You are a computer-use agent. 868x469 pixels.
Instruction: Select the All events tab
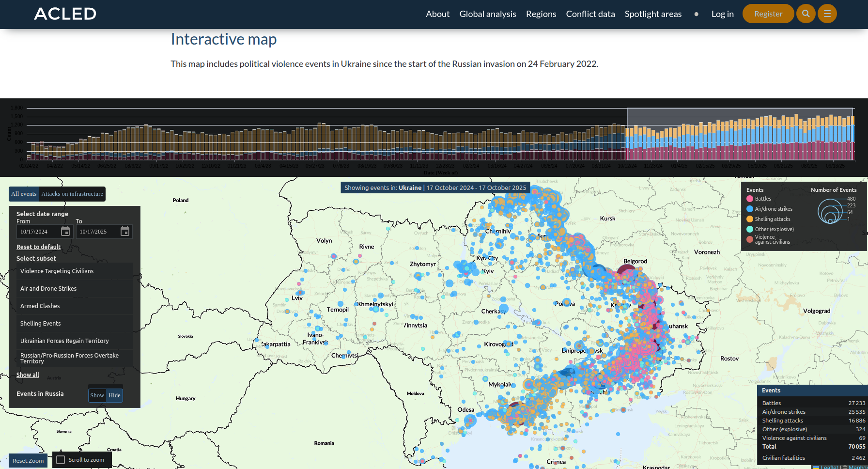[23, 194]
